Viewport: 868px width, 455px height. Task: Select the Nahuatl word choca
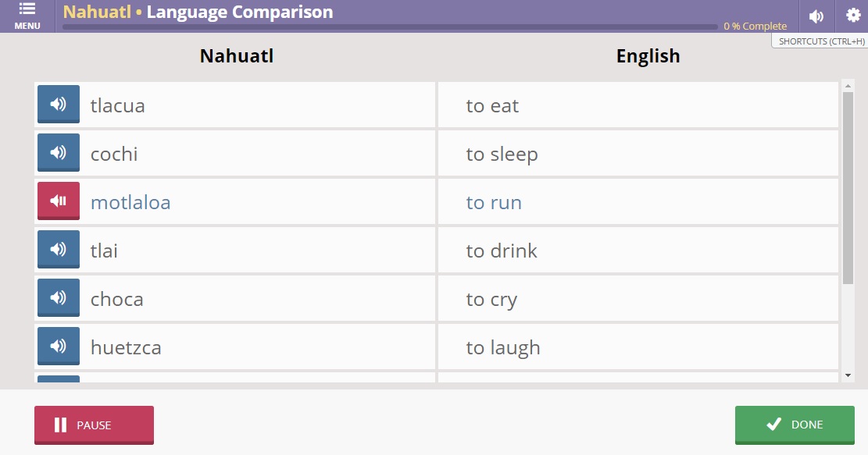117,300
